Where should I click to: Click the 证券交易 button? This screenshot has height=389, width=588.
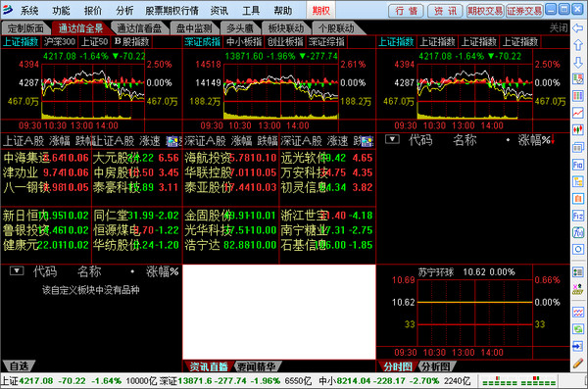point(524,11)
